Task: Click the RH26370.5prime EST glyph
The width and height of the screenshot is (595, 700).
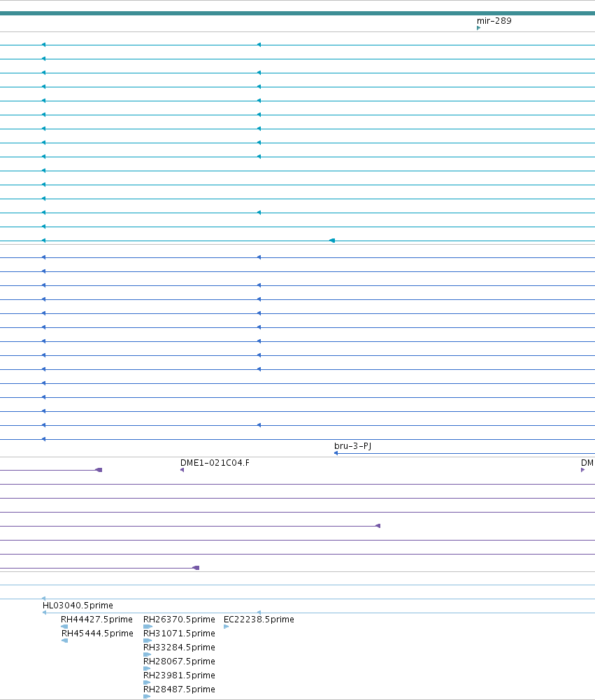Action: 148,627
